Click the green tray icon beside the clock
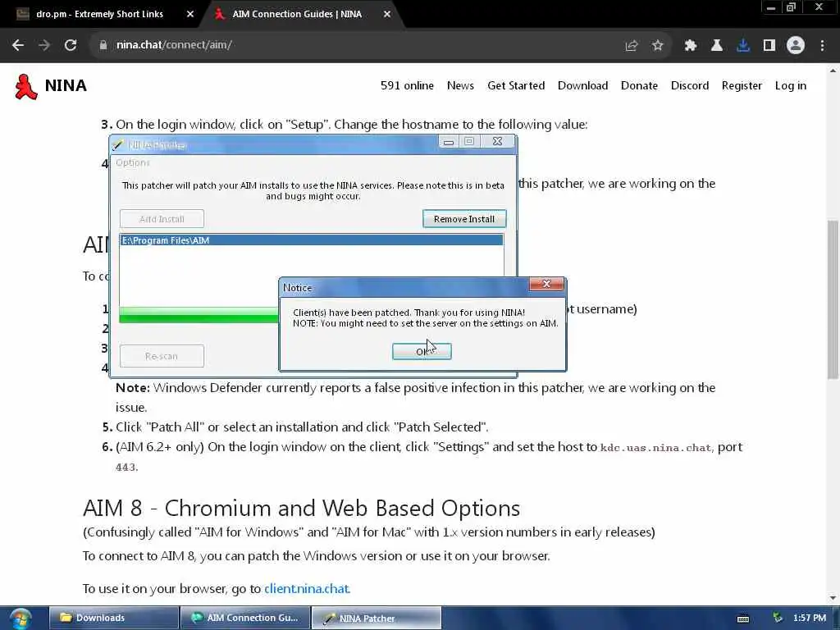Viewport: 840px width, 630px height. (778, 619)
